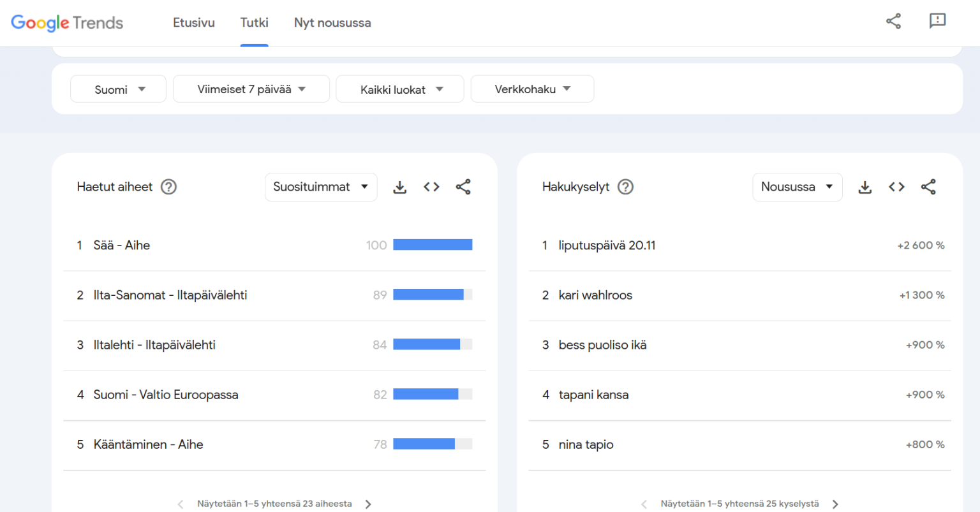This screenshot has width=980, height=512.
Task: Click the Hakukyselyt heading
Action: [576, 187]
